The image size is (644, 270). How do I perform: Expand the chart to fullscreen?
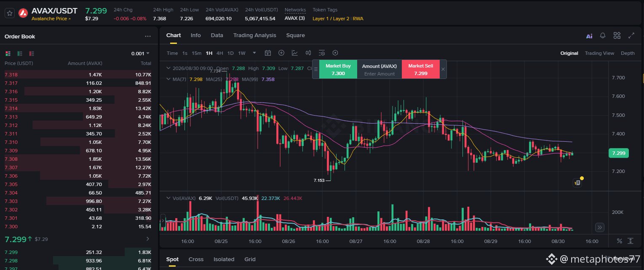click(631, 35)
